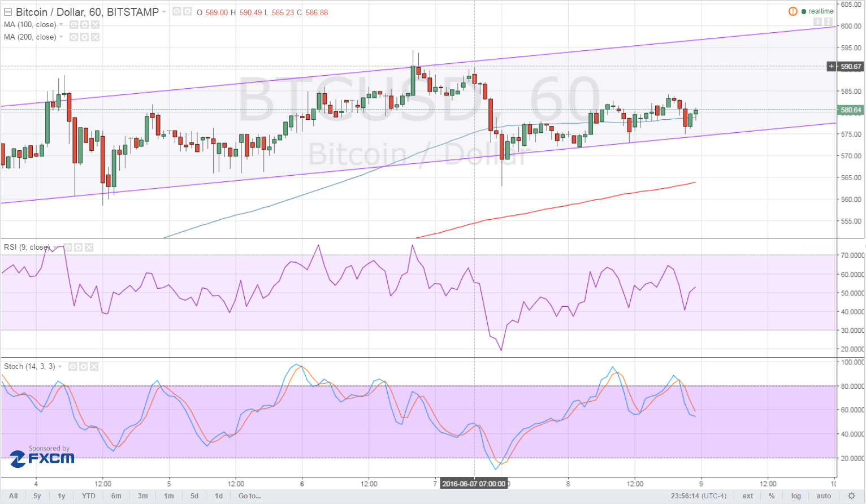Open settings gear for the RSI indicator
This screenshot has height=504, width=866.
(78, 247)
